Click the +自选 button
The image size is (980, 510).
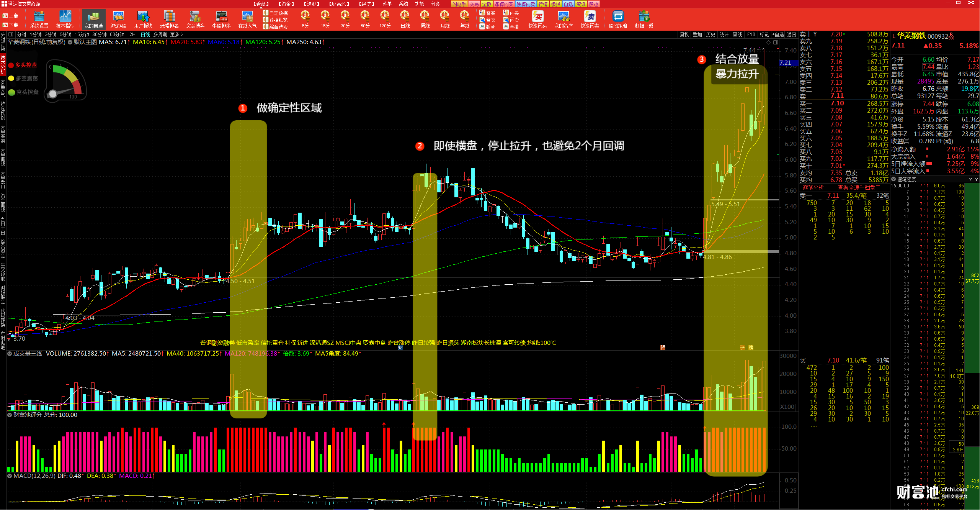click(x=778, y=34)
